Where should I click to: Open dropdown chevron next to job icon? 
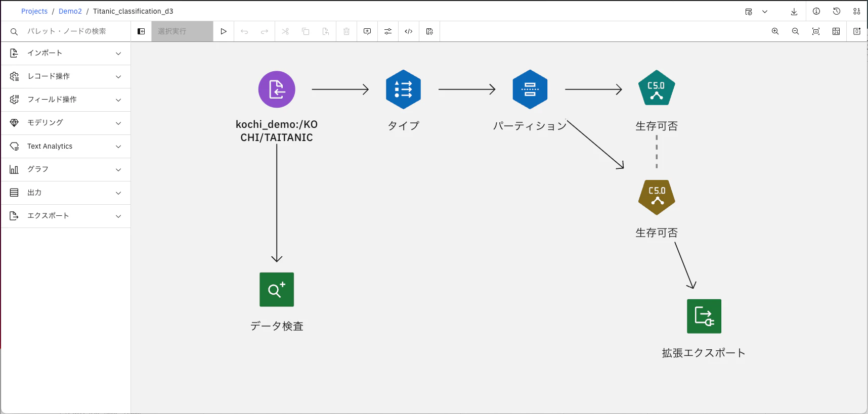[x=765, y=12]
